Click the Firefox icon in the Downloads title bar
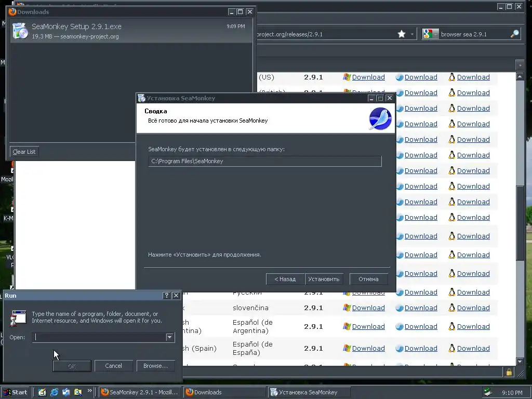Image resolution: width=532 pixels, height=399 pixels. (x=12, y=11)
